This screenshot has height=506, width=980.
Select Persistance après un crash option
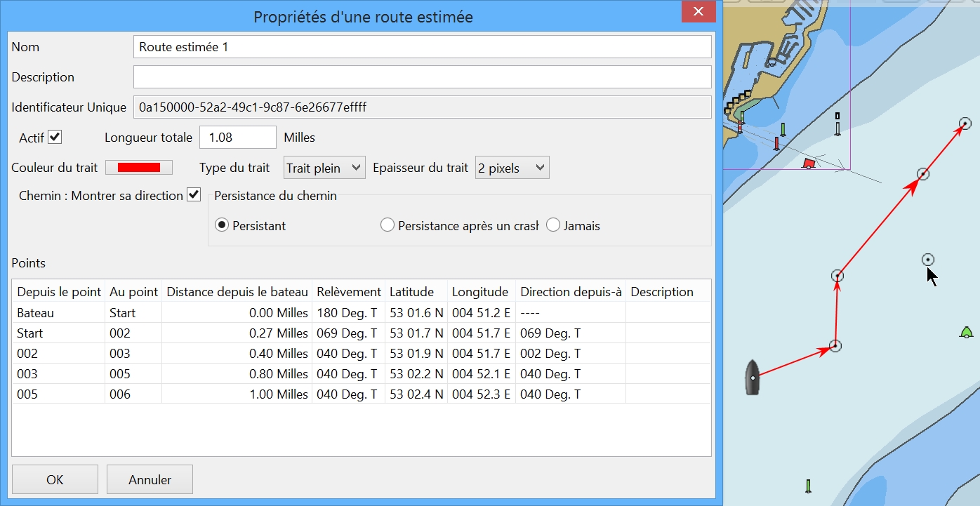tap(387, 225)
